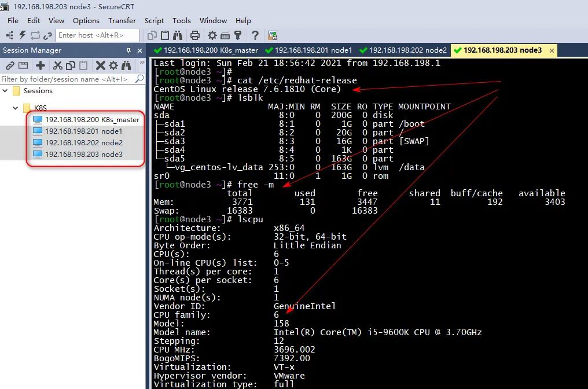Collapse the K8S sessions folder
Screen dimensions: 588x389
[14, 108]
